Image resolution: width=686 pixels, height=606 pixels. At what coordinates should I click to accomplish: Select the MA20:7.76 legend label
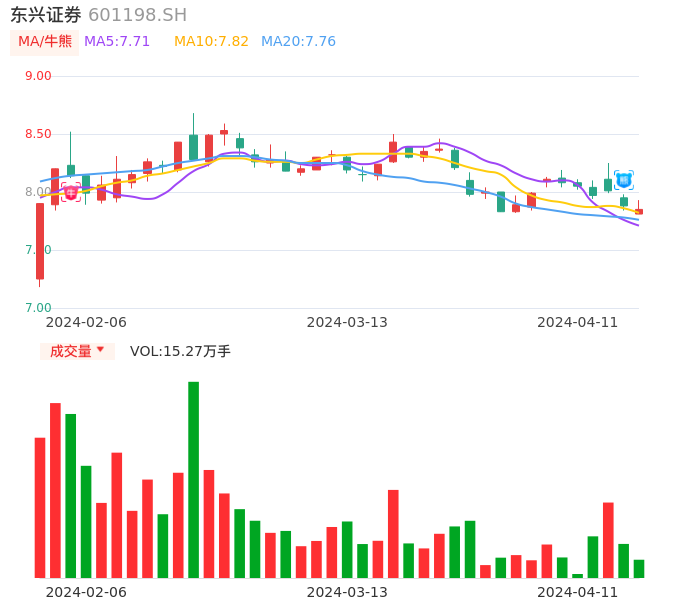pos(298,42)
